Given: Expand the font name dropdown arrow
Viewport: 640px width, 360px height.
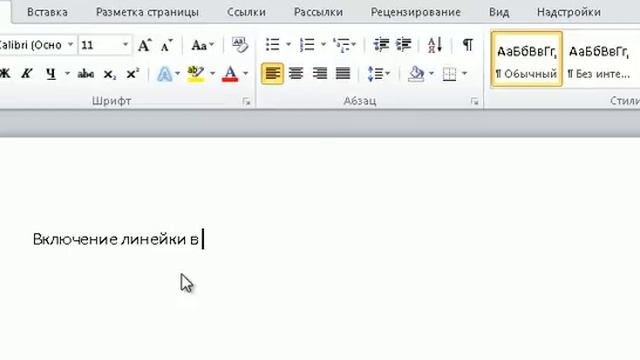Looking at the screenshot, I should tap(71, 44).
